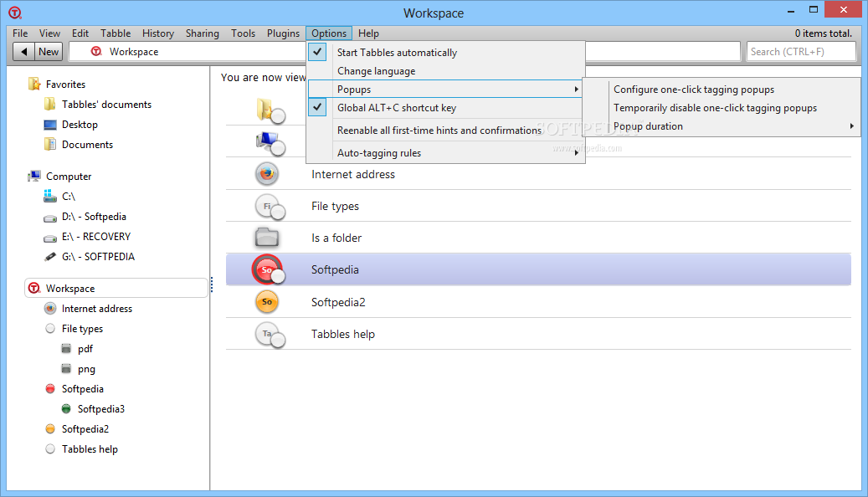
Task: Open the Plugins menu
Action: (x=283, y=33)
